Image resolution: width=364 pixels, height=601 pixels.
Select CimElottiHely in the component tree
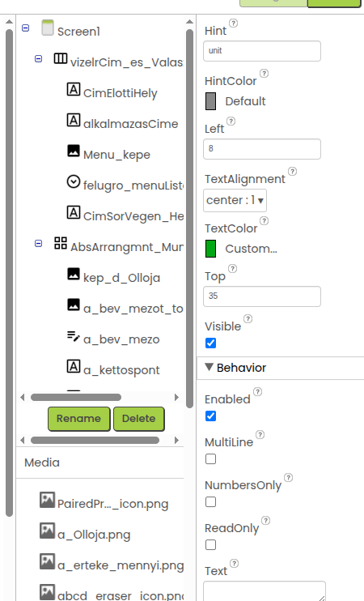coord(121,93)
